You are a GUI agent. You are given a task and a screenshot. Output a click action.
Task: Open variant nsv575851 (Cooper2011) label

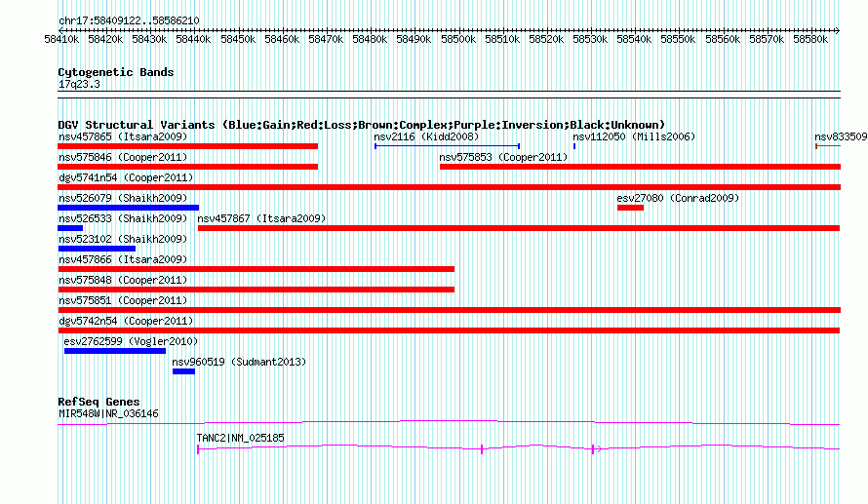coord(123,300)
